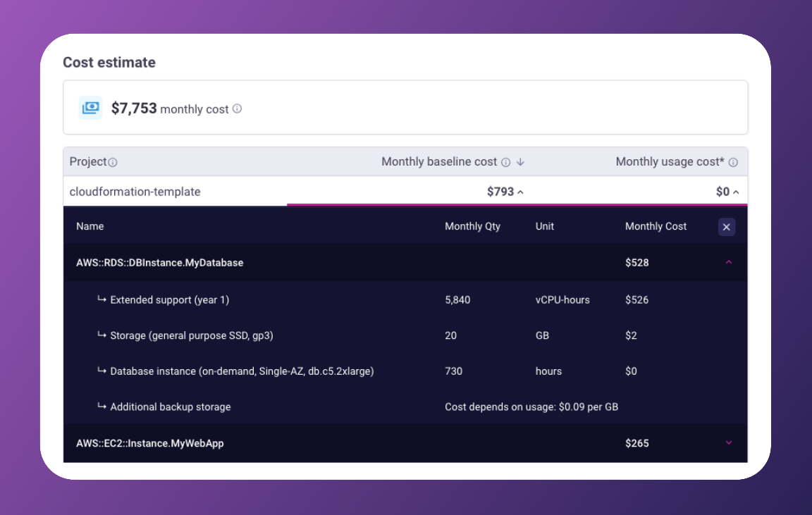
Task: Click info icon beside Monthly usage cost
Action: click(x=733, y=162)
